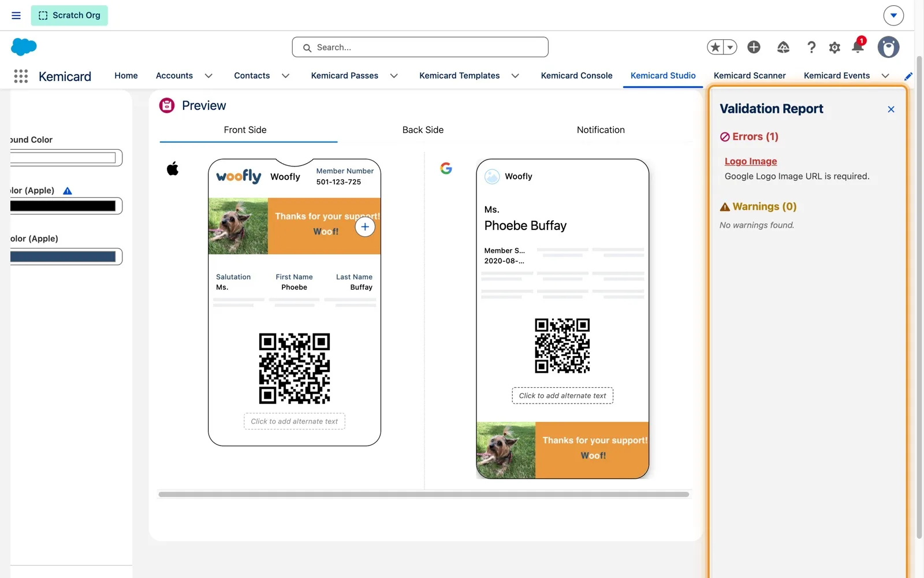Click the Search input field
Image resolution: width=924 pixels, height=578 pixels.
[420, 47]
